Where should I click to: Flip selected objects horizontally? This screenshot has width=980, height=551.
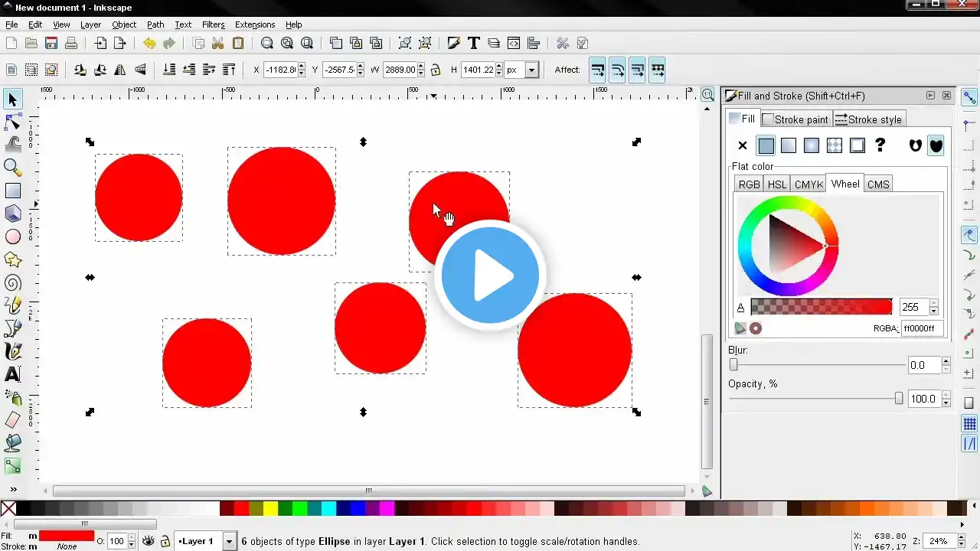point(120,70)
